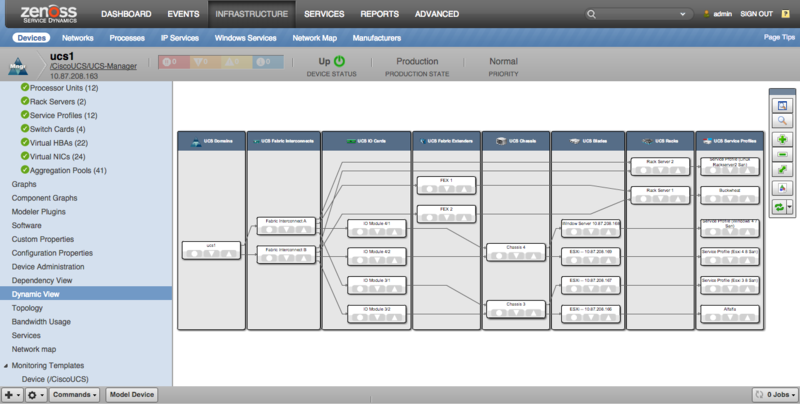
Task: Click the FEX 1 node in the diagram
Action: pyautogui.click(x=446, y=185)
